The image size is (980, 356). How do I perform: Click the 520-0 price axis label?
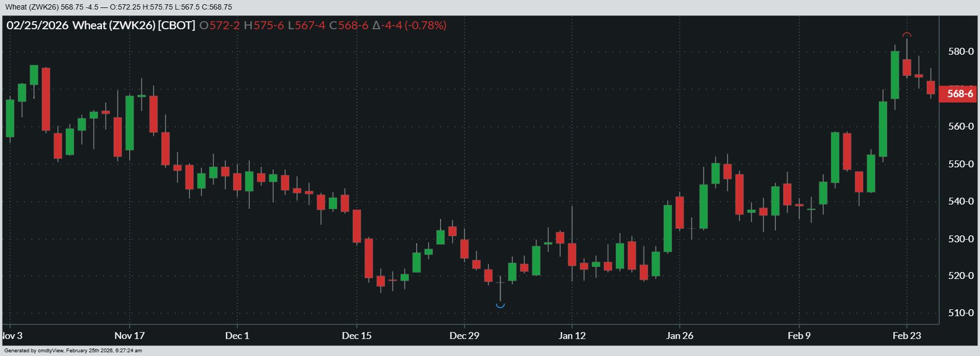(x=961, y=276)
